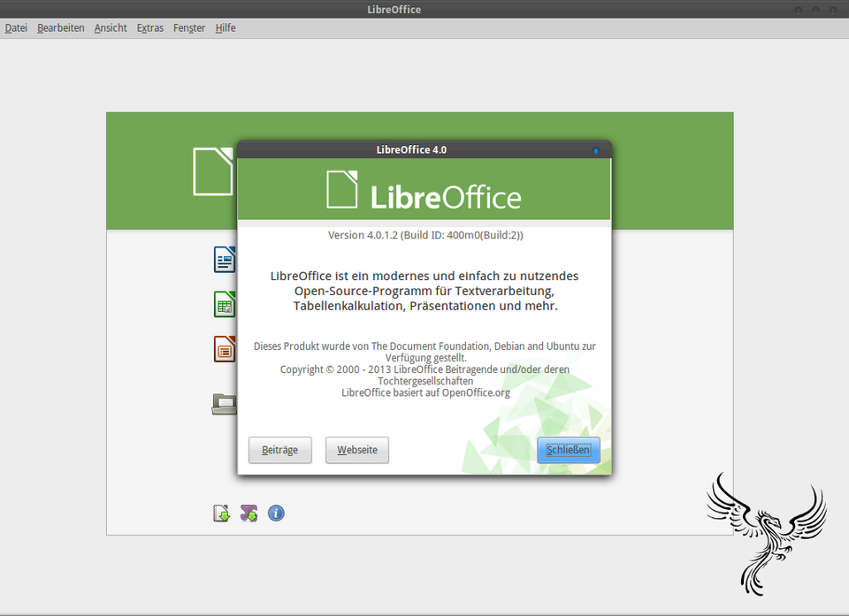
Task: Open the Extras menu
Action: [150, 28]
